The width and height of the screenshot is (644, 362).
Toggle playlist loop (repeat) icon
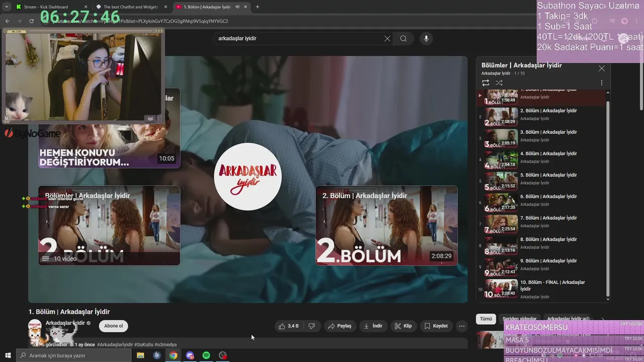tap(486, 82)
